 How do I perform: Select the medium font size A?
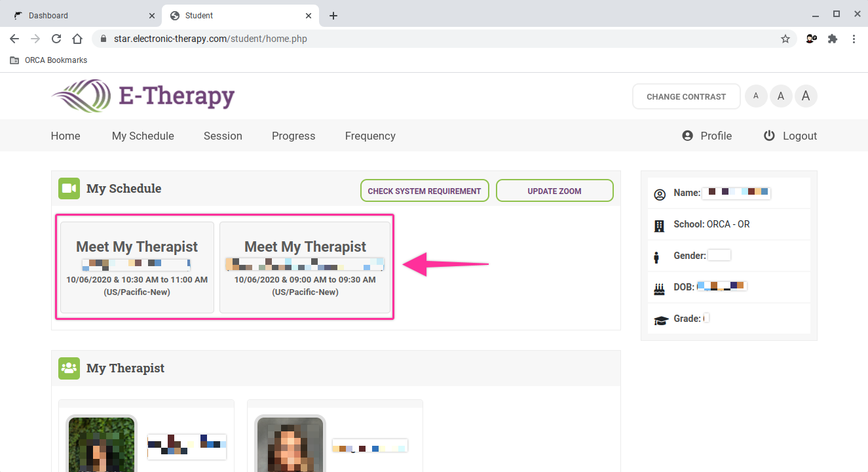click(x=781, y=96)
